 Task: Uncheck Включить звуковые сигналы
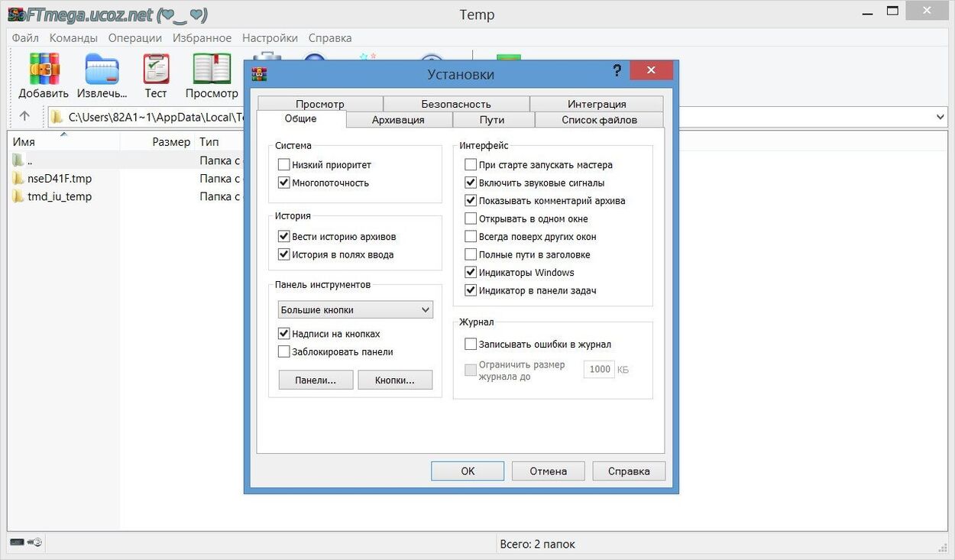[471, 183]
